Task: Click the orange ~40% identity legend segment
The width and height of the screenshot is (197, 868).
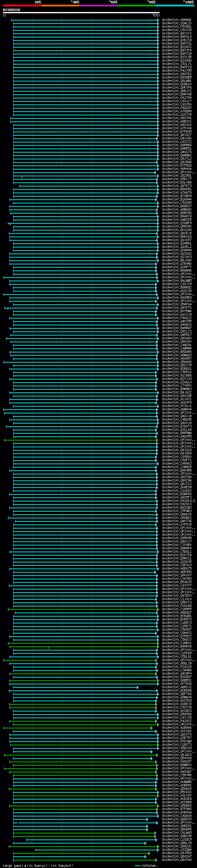Action: (x=60, y=6)
